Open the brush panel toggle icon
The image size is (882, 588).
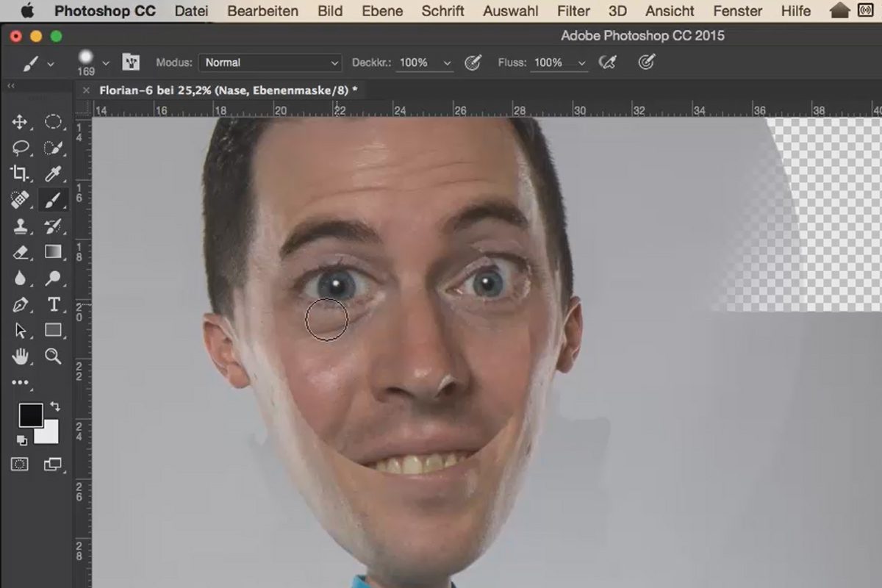[x=131, y=62]
